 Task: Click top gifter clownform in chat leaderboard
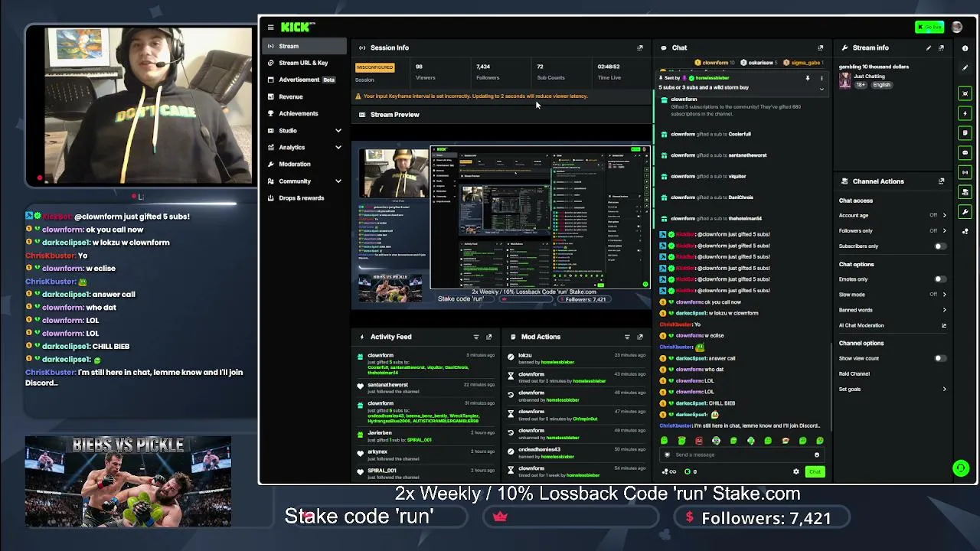point(715,63)
